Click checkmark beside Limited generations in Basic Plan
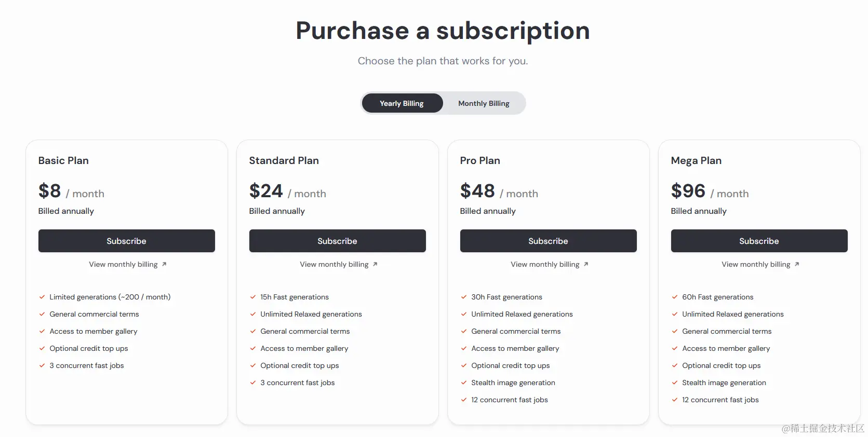This screenshot has height=437, width=868. tap(42, 297)
